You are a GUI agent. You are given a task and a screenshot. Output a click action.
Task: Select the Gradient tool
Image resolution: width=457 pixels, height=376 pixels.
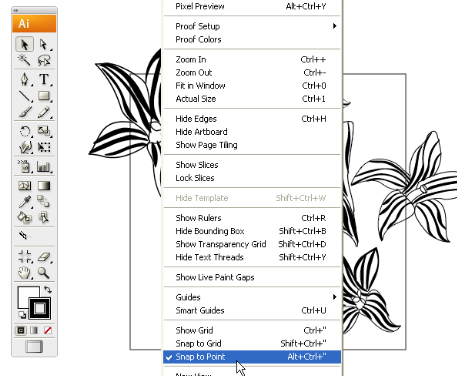tap(44, 185)
